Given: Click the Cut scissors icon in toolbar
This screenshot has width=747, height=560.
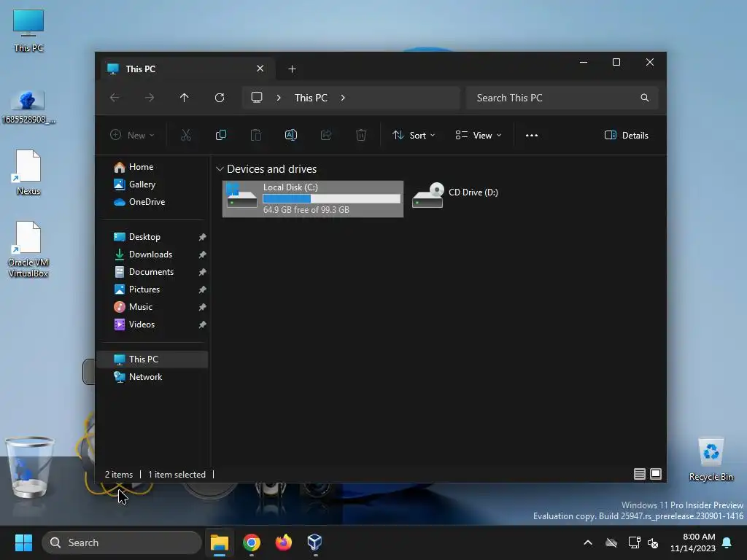Looking at the screenshot, I should click(x=186, y=135).
